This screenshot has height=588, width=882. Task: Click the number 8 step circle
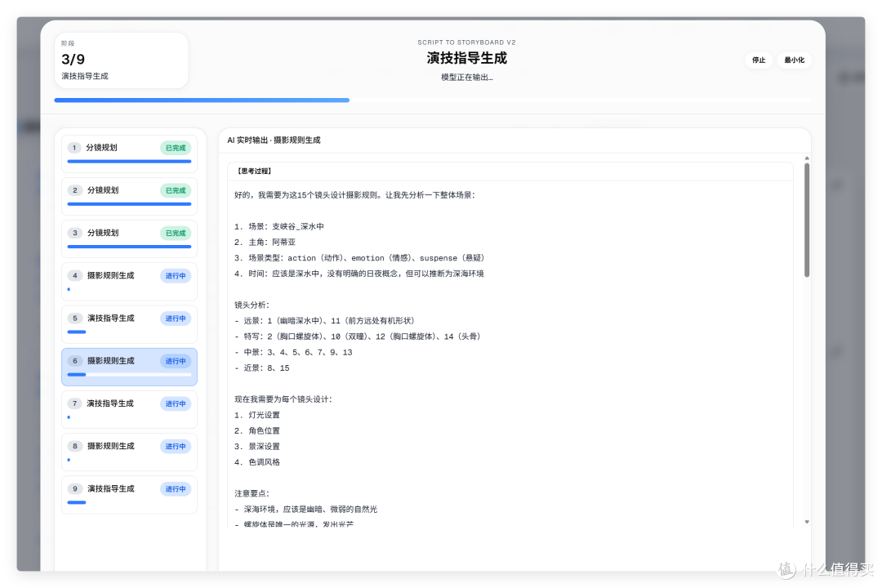74,446
